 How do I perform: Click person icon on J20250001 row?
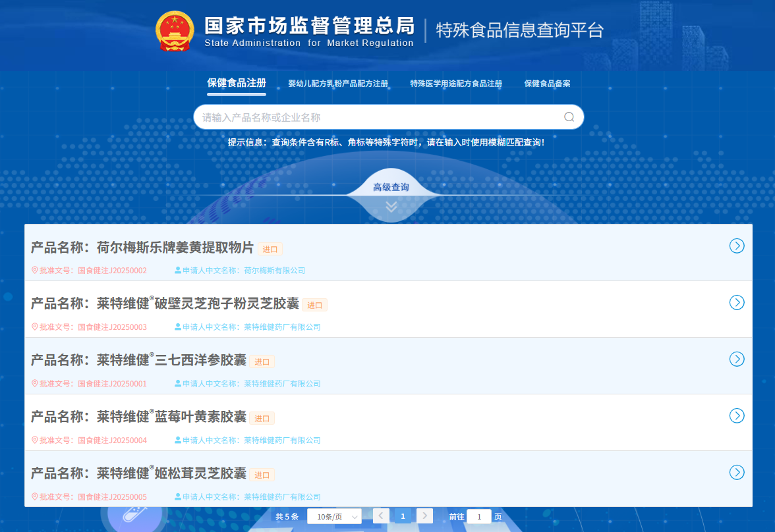177,383
